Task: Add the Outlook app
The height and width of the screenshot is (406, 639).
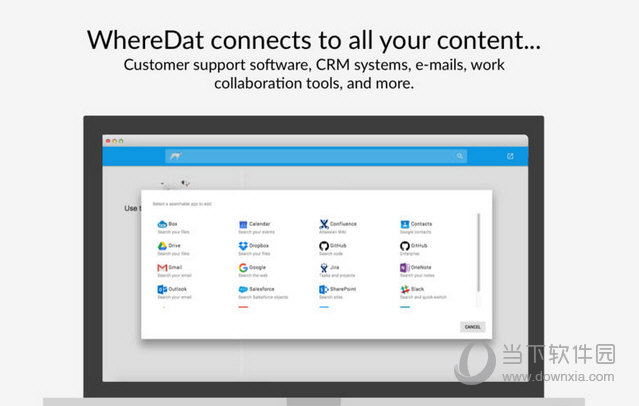Action: coord(174,292)
